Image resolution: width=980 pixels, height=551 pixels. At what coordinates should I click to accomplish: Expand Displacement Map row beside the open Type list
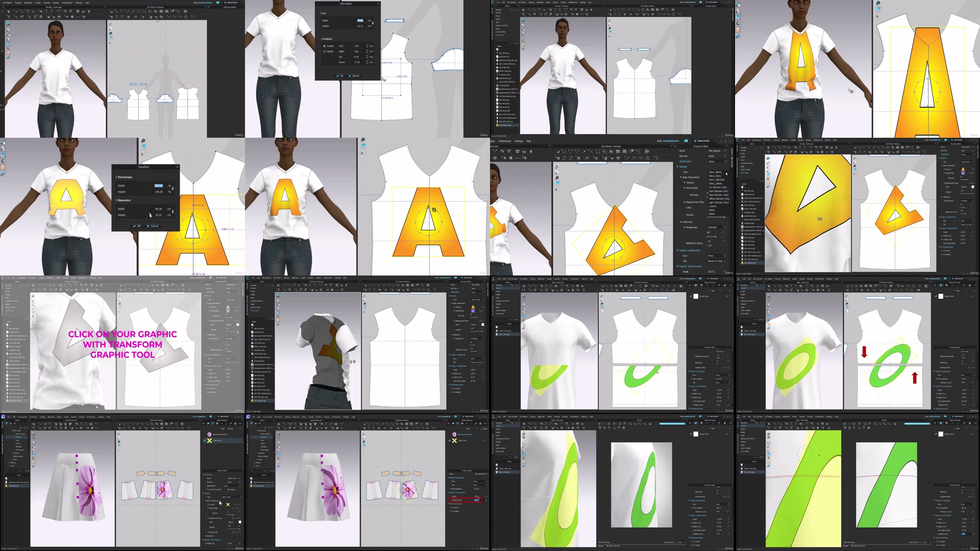tap(684, 202)
